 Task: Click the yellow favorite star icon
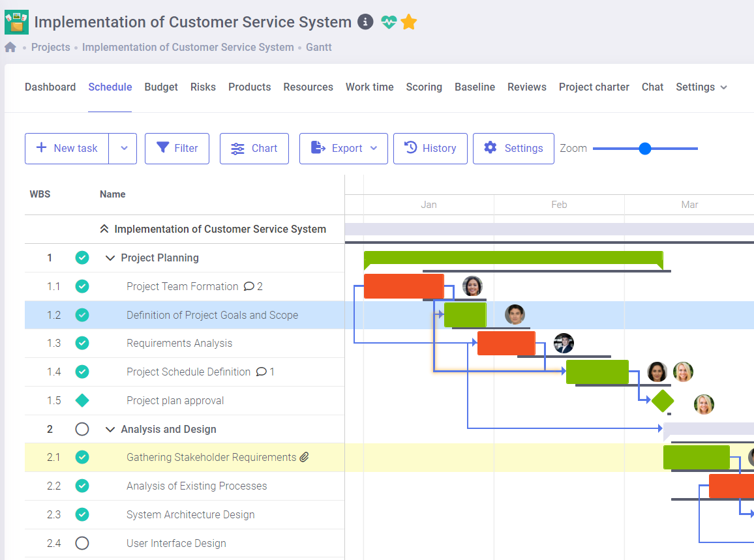pyautogui.click(x=408, y=22)
